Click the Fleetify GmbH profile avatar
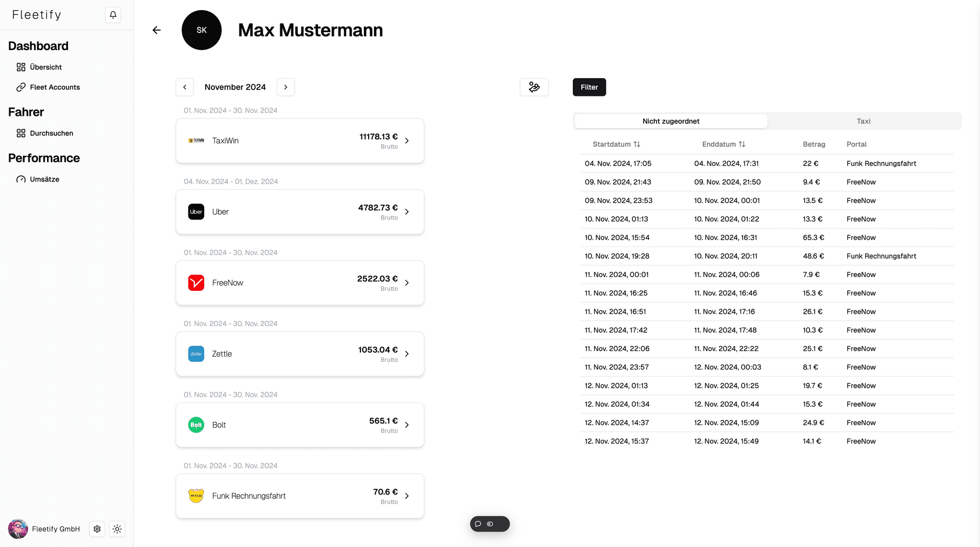 tap(18, 529)
